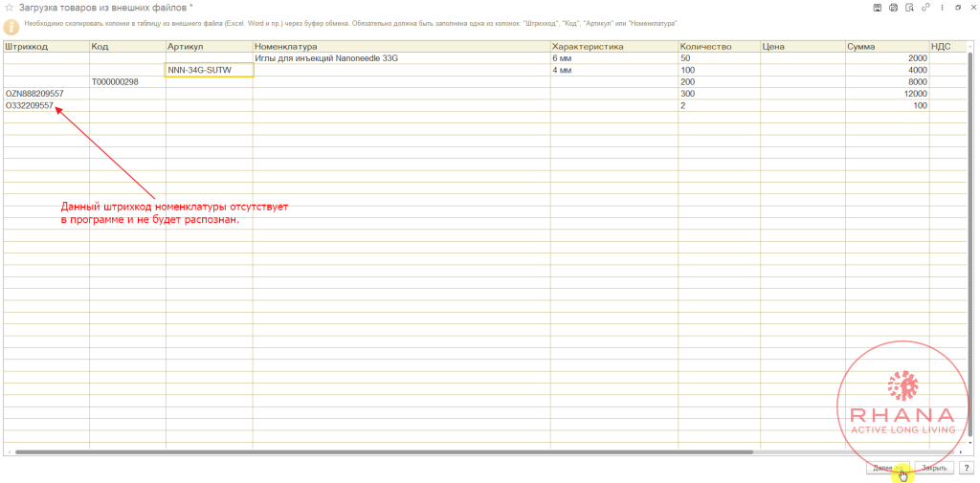Click the save diskette icon in title bar
The width and height of the screenshot is (980, 483).
(878, 8)
